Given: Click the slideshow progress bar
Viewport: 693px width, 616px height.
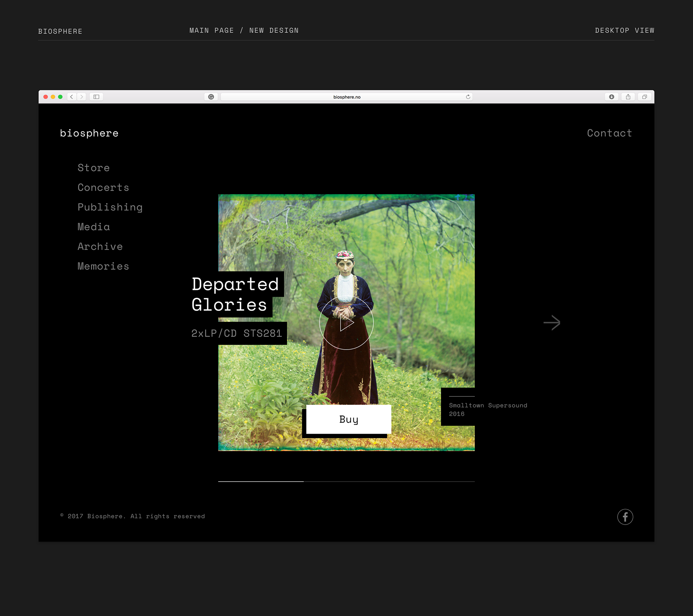Looking at the screenshot, I should click(x=346, y=481).
